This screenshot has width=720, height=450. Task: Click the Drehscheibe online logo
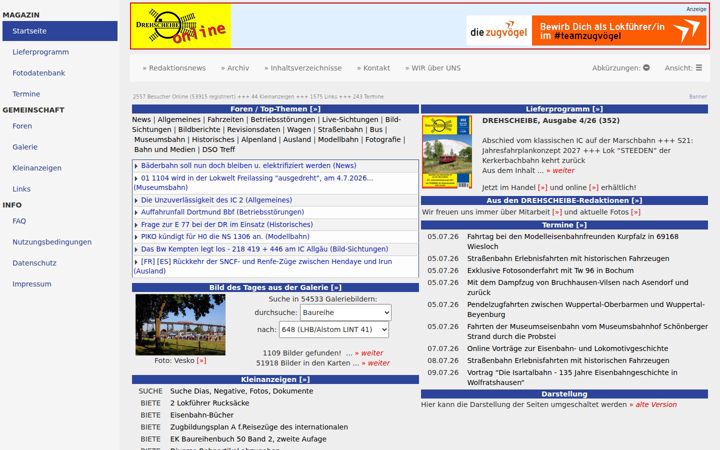(181, 26)
